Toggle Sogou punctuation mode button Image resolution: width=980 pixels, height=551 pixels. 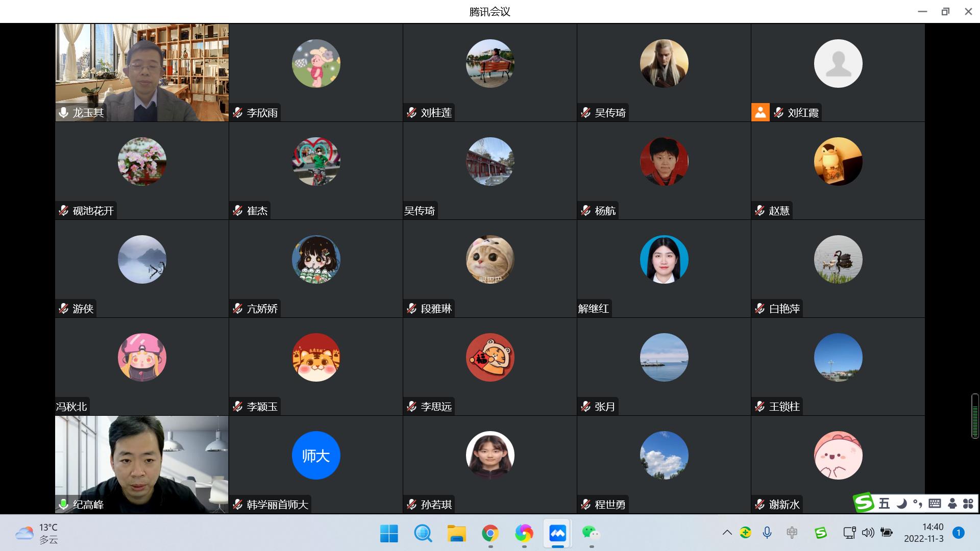pos(918,504)
